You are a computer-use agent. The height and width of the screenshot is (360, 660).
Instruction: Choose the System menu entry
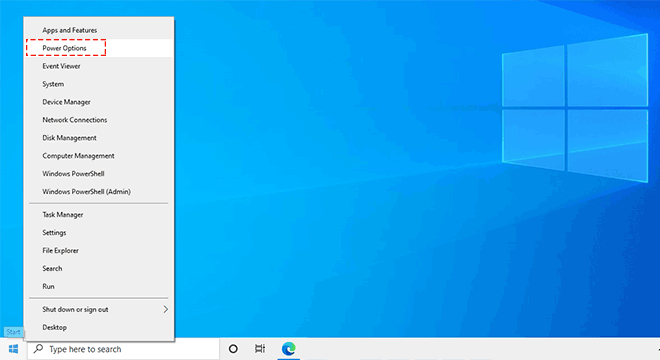[x=99, y=84]
